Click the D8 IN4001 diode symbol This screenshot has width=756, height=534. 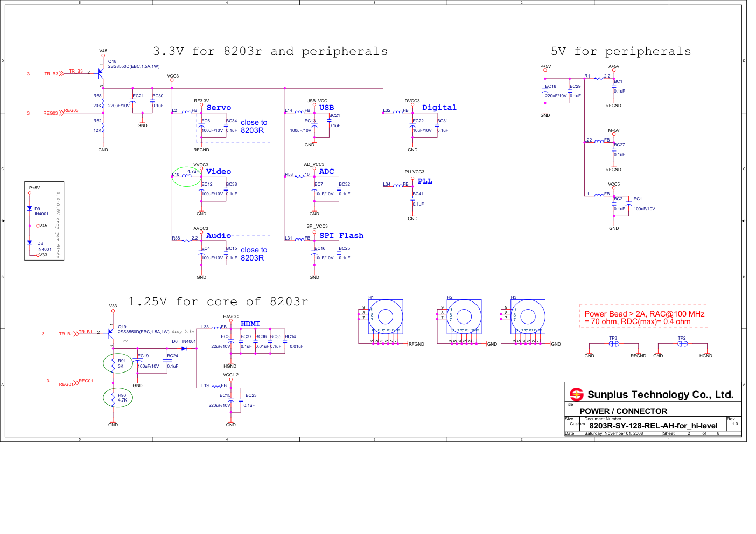[30, 243]
